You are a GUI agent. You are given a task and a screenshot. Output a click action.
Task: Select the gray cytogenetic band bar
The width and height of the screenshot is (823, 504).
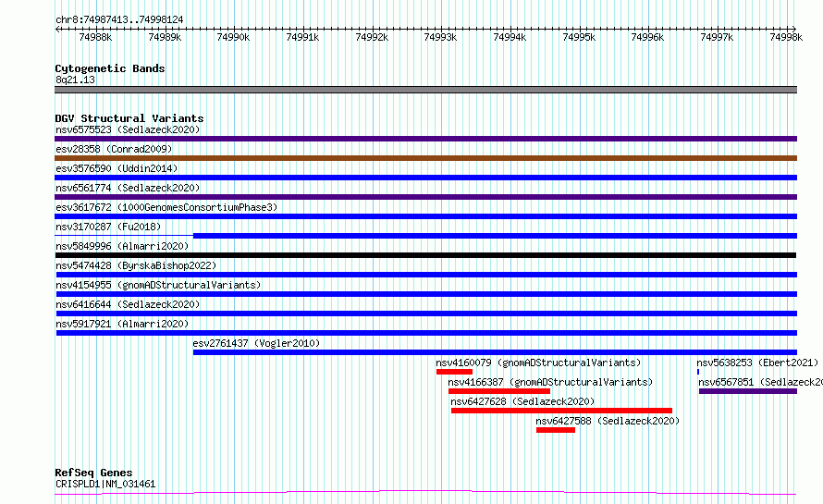pyautogui.click(x=425, y=90)
